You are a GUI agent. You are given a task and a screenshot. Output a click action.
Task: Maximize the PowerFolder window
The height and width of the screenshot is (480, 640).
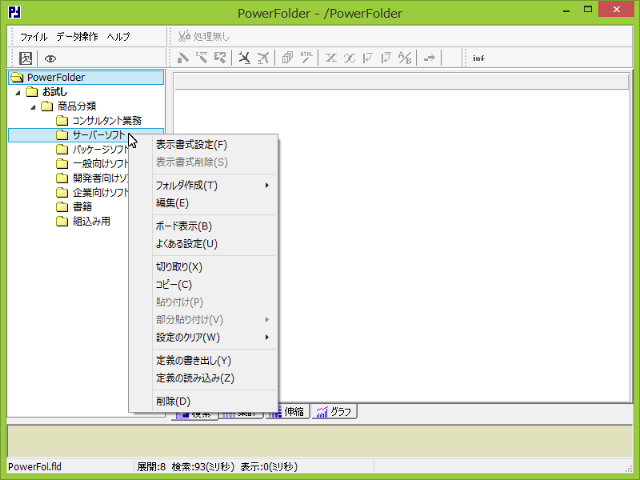click(x=588, y=10)
